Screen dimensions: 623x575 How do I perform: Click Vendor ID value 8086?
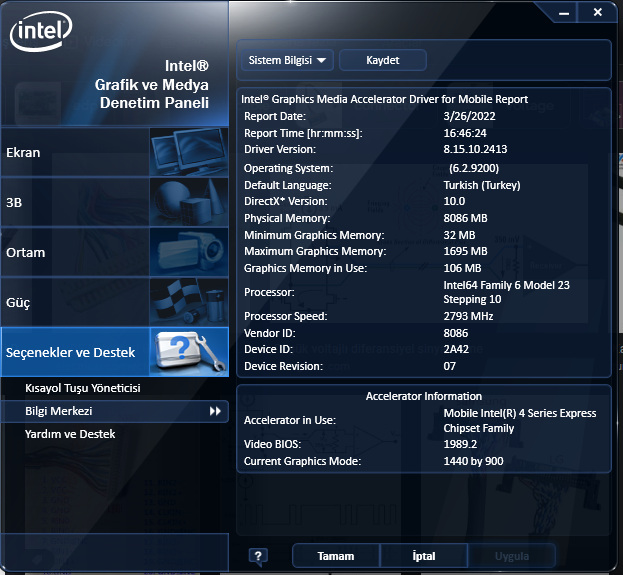point(456,333)
